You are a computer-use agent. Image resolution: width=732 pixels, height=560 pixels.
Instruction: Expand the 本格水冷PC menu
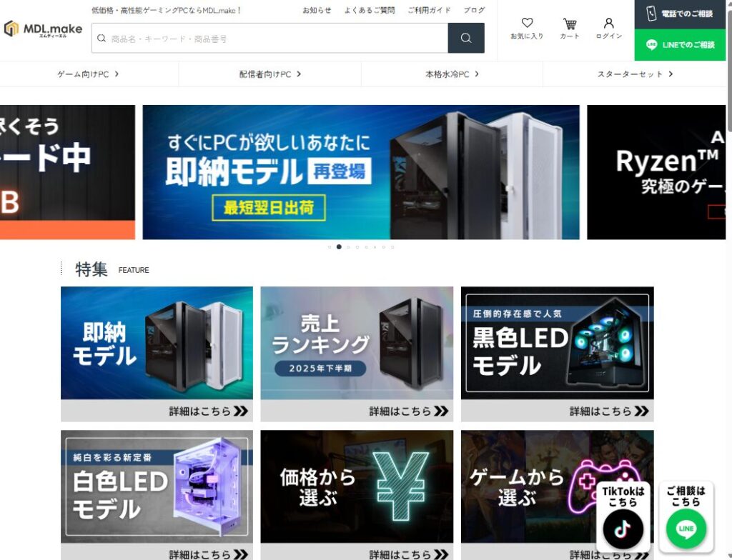pyautogui.click(x=452, y=74)
